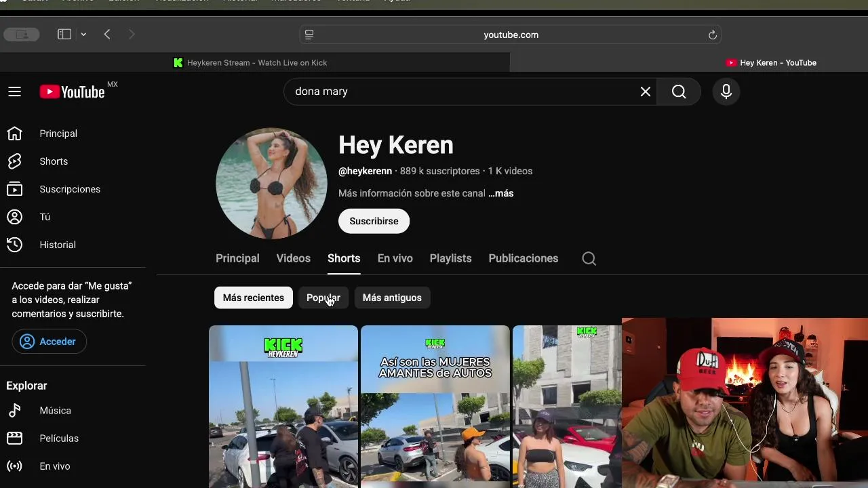868x488 pixels.
Task: Open the third short with red car
Action: point(567,407)
